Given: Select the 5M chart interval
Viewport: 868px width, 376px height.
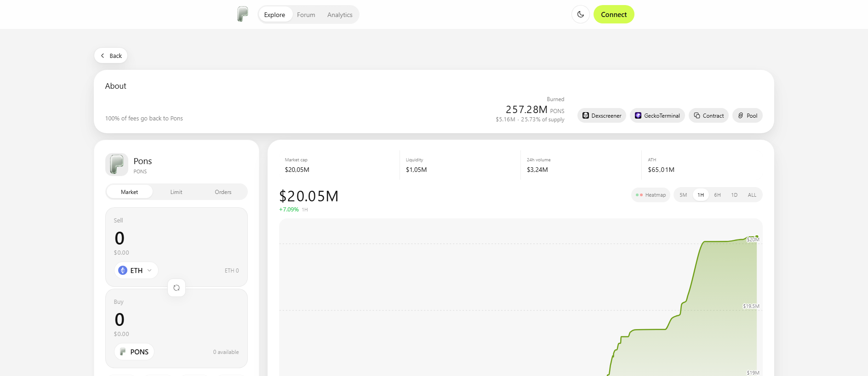Looking at the screenshot, I should click(x=683, y=195).
